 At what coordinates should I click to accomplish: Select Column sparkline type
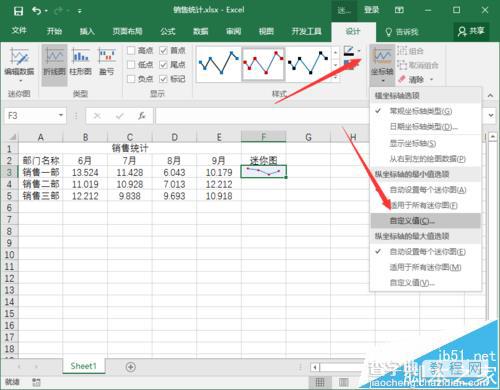click(x=80, y=61)
